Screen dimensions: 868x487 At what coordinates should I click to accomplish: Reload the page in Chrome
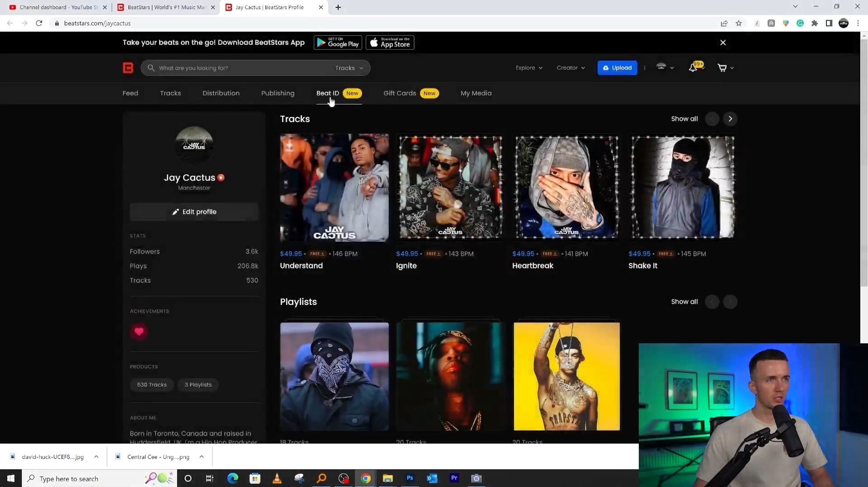tap(39, 23)
